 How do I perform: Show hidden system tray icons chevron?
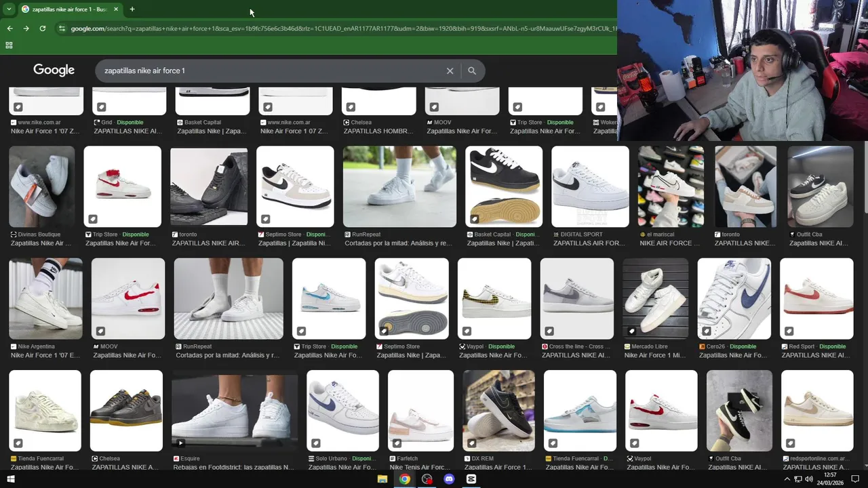point(787,479)
